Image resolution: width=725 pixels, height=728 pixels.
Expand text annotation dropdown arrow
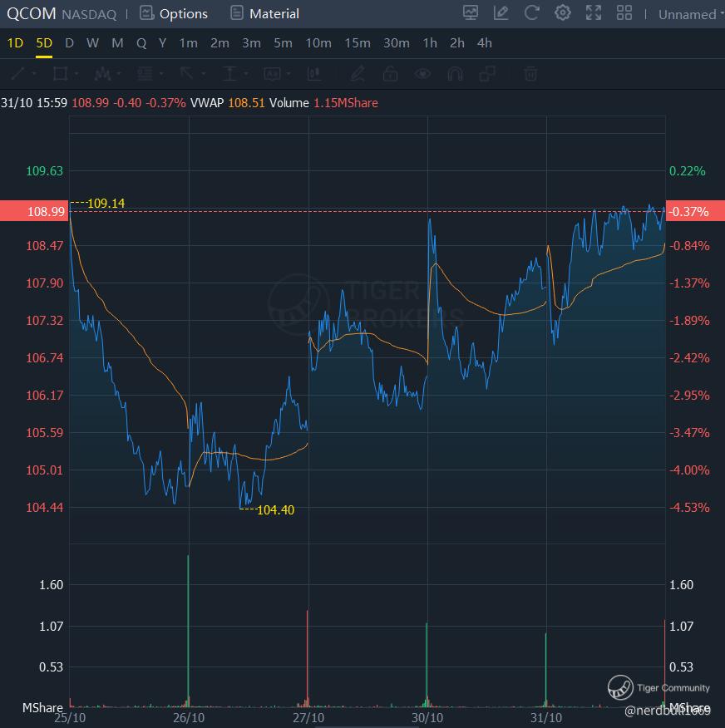[289, 73]
